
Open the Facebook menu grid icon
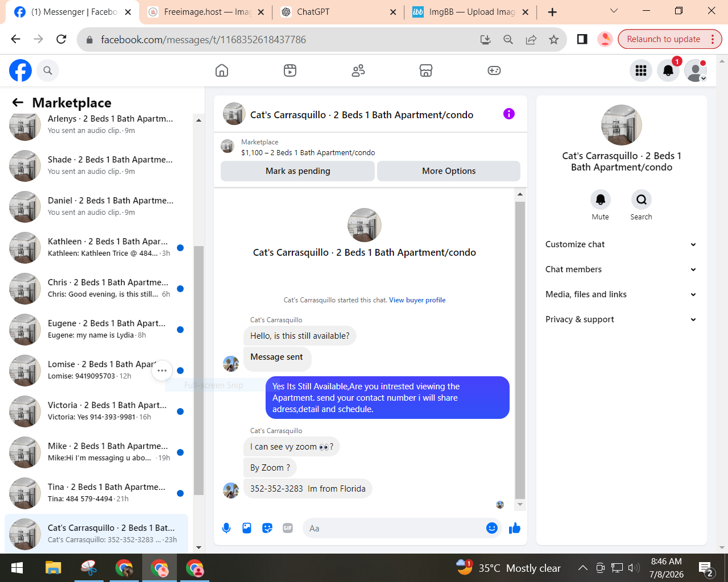pos(641,70)
